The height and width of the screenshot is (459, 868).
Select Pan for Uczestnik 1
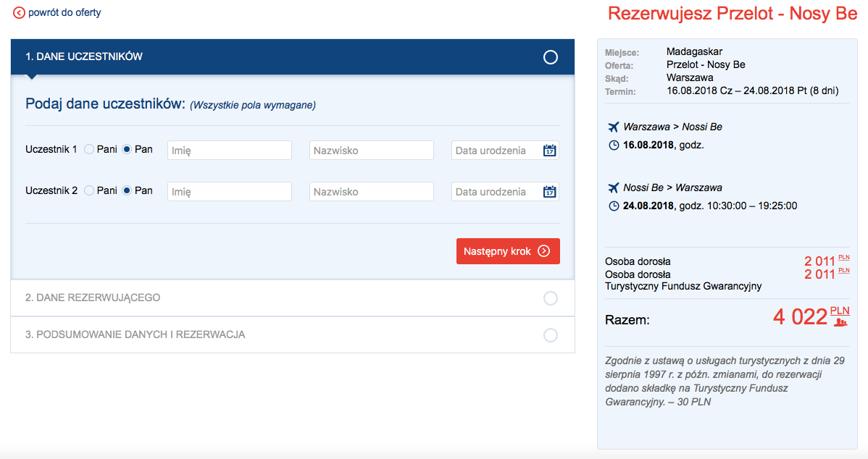tap(127, 149)
